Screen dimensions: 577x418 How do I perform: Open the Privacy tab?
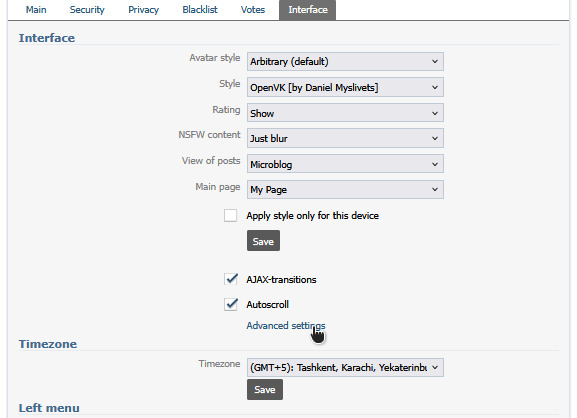click(144, 10)
